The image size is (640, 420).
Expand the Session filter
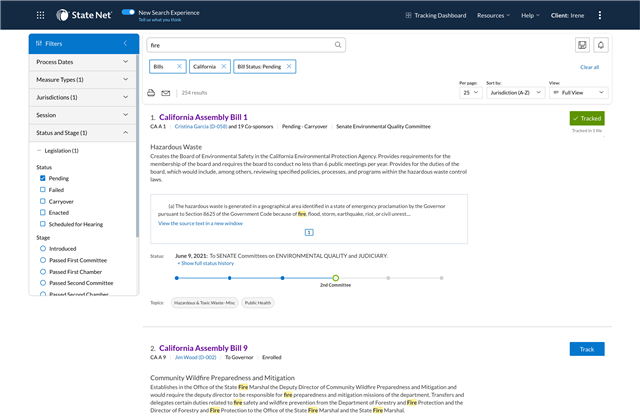point(82,115)
